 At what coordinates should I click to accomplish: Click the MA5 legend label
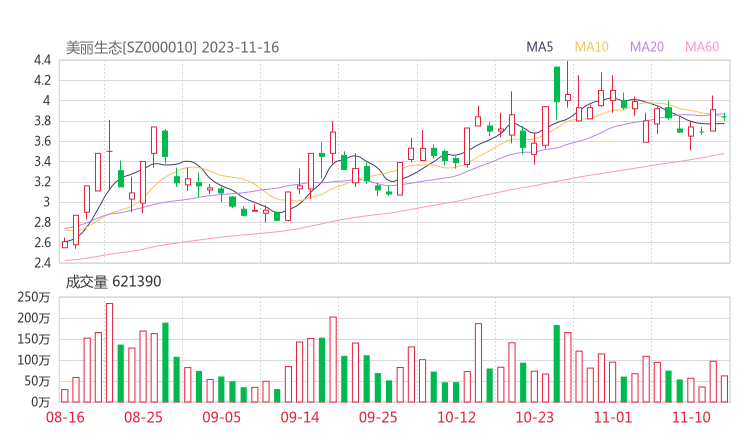pyautogui.click(x=539, y=47)
